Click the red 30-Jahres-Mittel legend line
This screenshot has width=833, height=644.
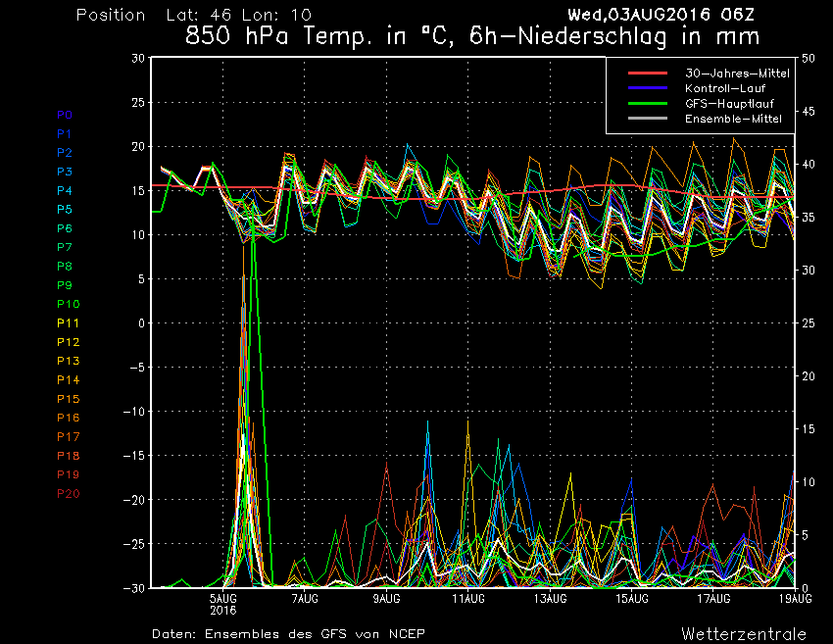(648, 73)
